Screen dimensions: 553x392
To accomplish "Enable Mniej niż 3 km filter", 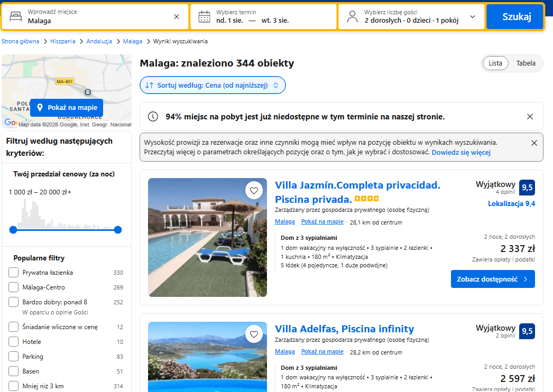I will tap(13, 386).
